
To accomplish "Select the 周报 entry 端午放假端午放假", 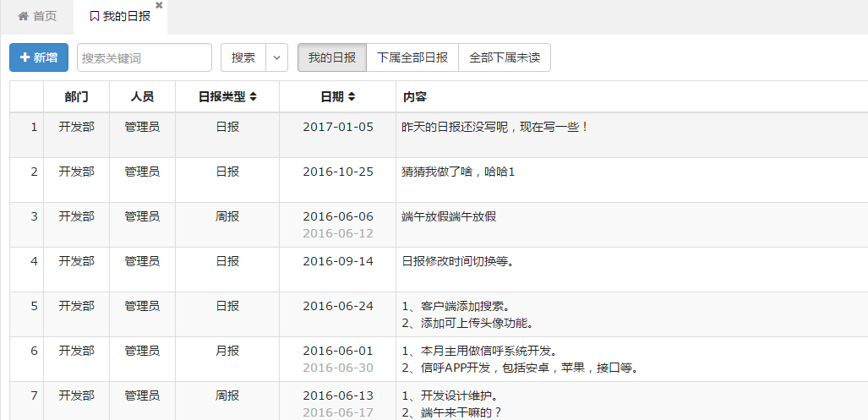I will click(x=449, y=216).
